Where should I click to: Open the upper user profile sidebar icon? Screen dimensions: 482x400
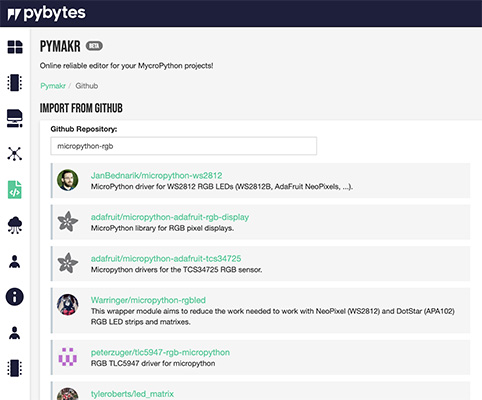(x=15, y=262)
